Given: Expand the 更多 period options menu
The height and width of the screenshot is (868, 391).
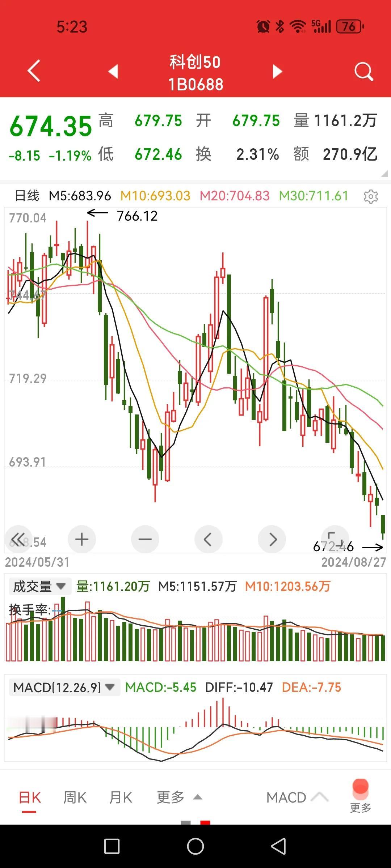Looking at the screenshot, I should coord(179,797).
